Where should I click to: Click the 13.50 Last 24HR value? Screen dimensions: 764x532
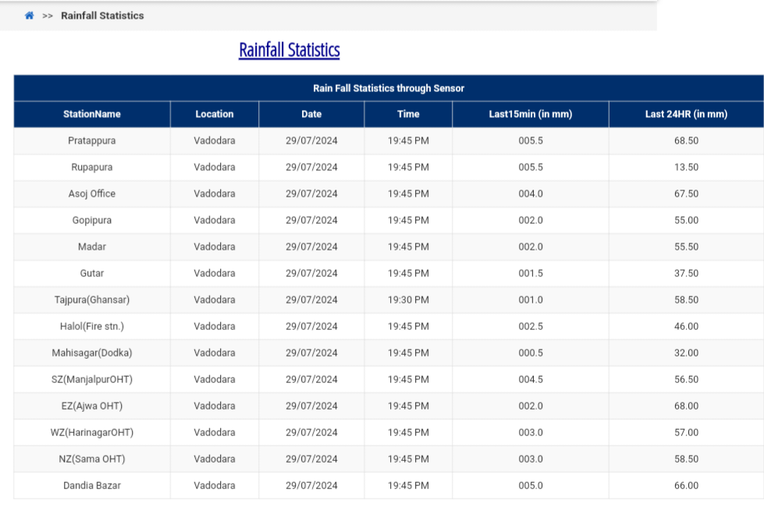686,168
